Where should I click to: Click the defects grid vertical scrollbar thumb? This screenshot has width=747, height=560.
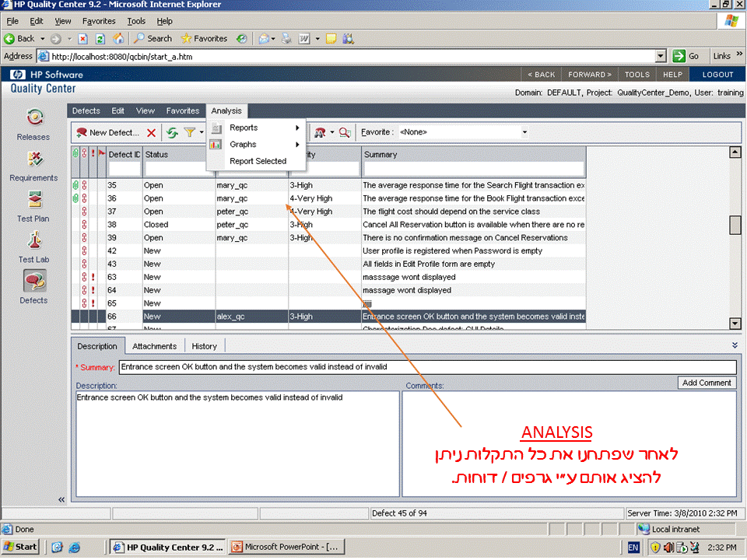coord(735,226)
